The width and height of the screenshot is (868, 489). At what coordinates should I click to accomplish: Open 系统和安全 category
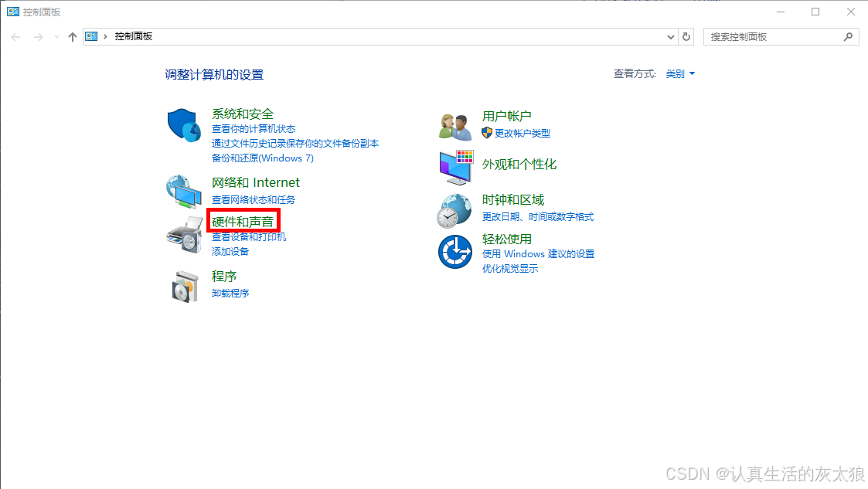[243, 114]
